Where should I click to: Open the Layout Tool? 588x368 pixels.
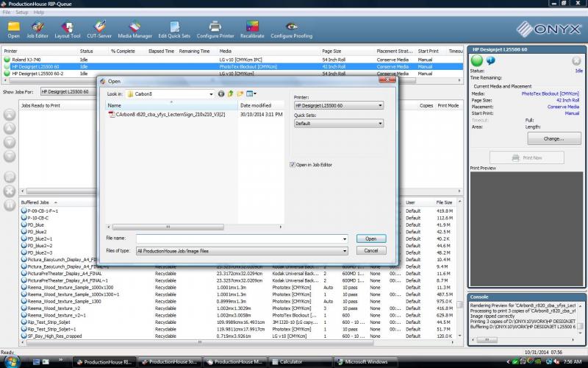point(68,29)
